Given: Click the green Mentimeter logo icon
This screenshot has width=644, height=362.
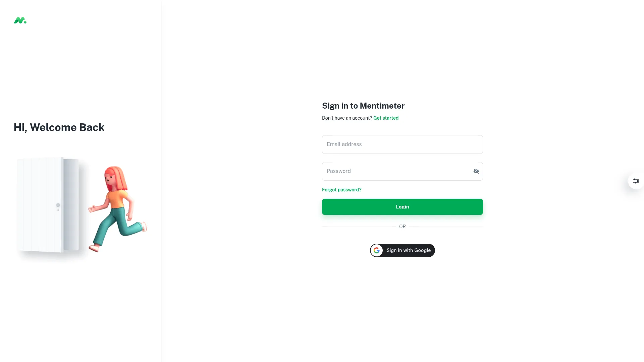Looking at the screenshot, I should [x=20, y=20].
